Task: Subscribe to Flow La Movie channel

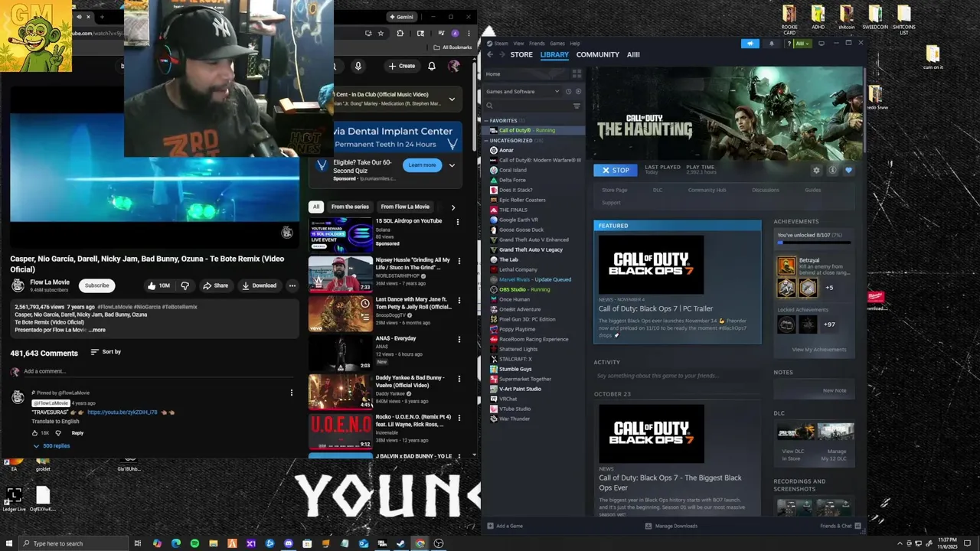Action: point(96,285)
